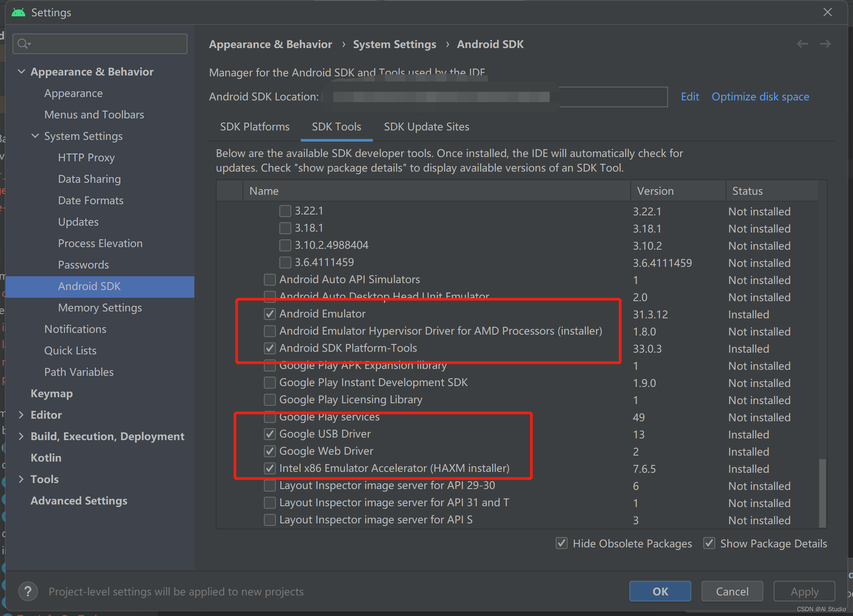Click the Optimize disk space link
This screenshot has width=853, height=616.
pyautogui.click(x=760, y=97)
